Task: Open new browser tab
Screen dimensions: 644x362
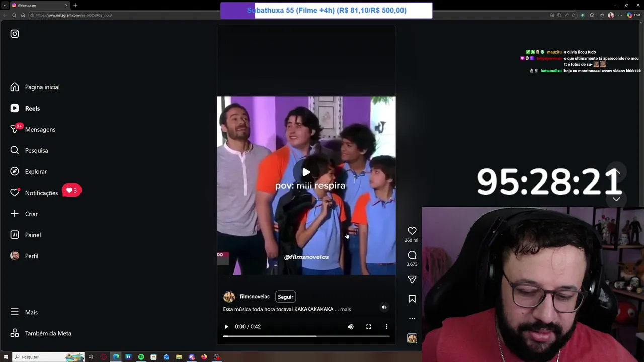Action: pos(75,5)
